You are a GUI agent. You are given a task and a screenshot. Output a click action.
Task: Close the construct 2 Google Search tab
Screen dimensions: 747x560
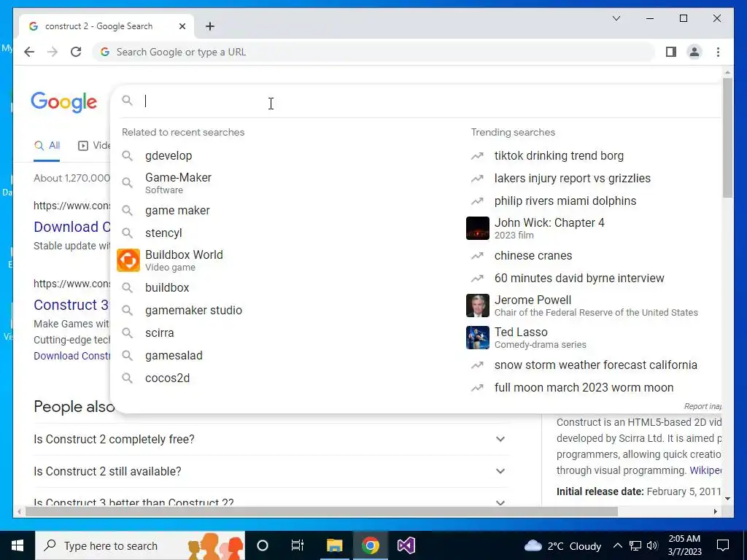[182, 26]
